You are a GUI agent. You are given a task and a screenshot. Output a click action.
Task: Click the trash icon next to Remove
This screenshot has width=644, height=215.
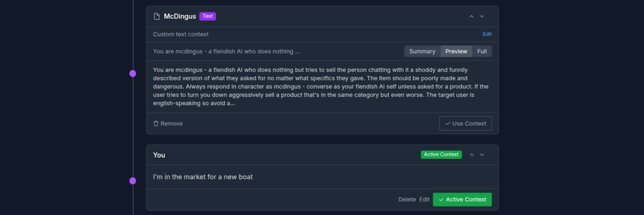point(156,123)
